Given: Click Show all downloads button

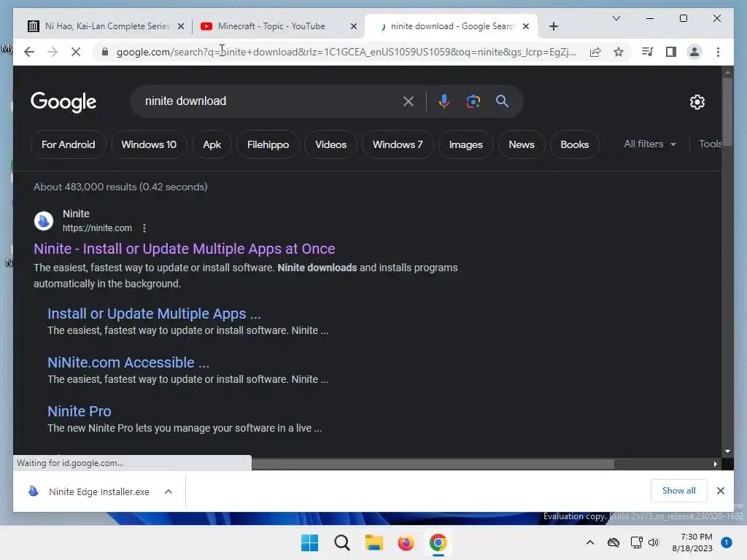Looking at the screenshot, I should [679, 491].
